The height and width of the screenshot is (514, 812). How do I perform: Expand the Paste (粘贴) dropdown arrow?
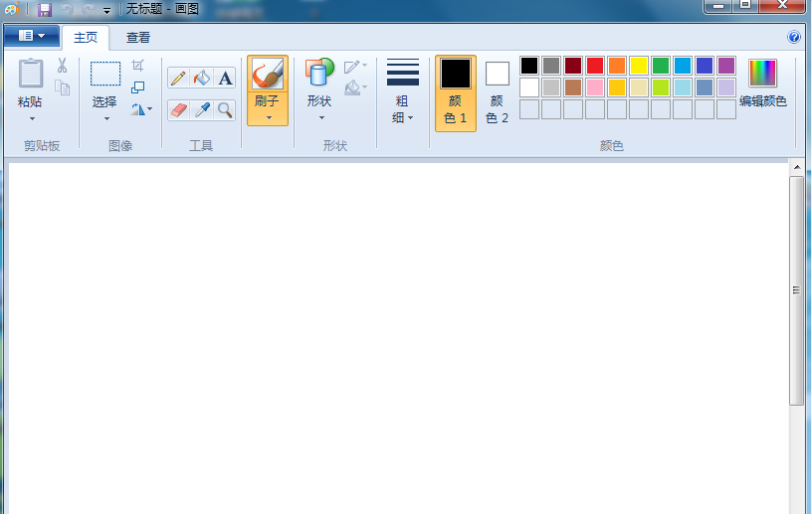(32, 119)
